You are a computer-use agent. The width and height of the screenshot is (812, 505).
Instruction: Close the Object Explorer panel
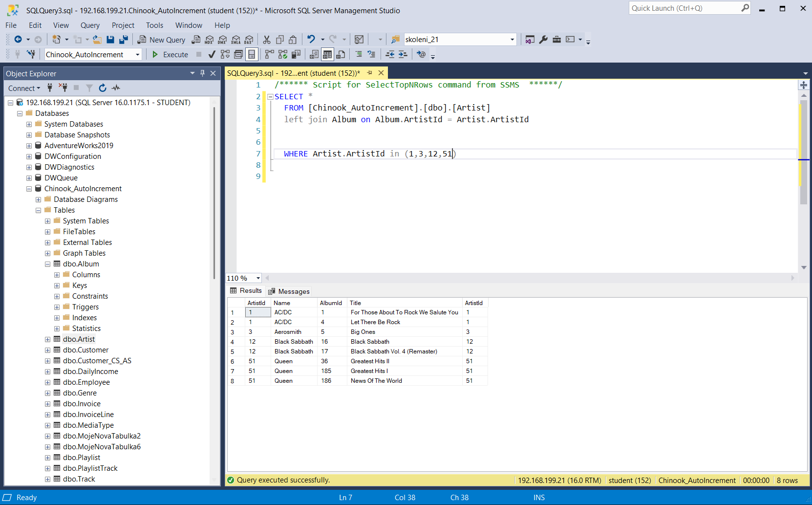click(x=213, y=73)
